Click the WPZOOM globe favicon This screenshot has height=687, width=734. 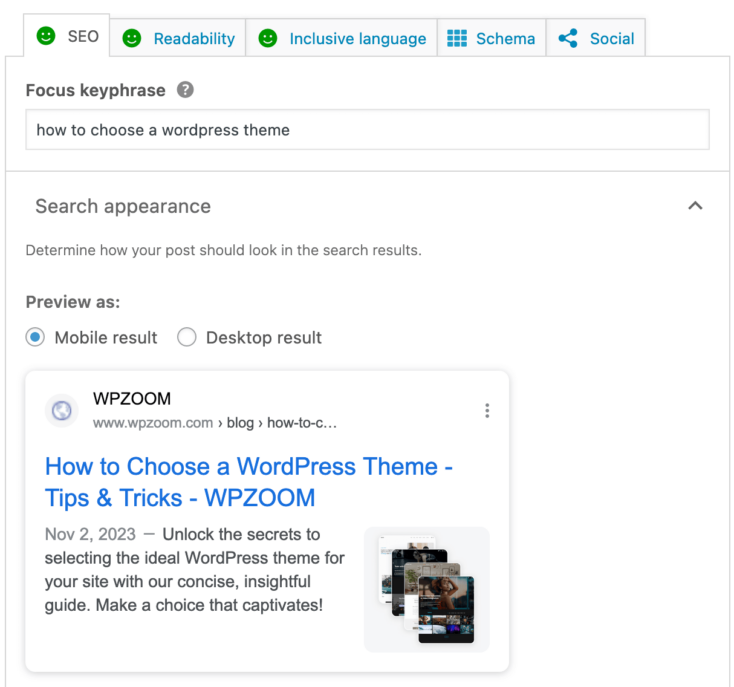(x=61, y=410)
